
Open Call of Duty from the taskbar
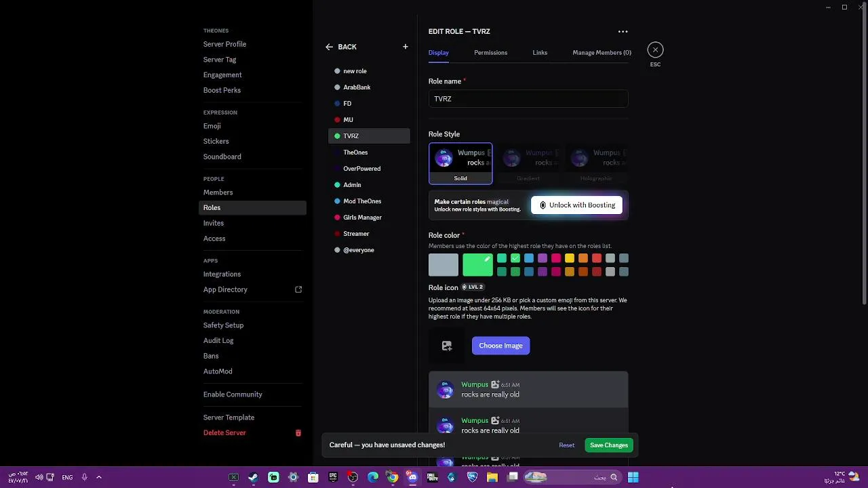(x=432, y=477)
